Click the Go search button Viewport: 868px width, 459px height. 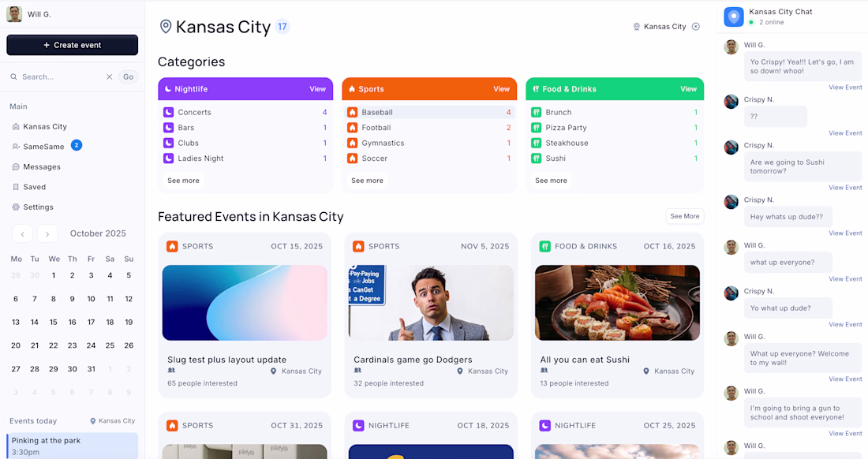click(128, 76)
